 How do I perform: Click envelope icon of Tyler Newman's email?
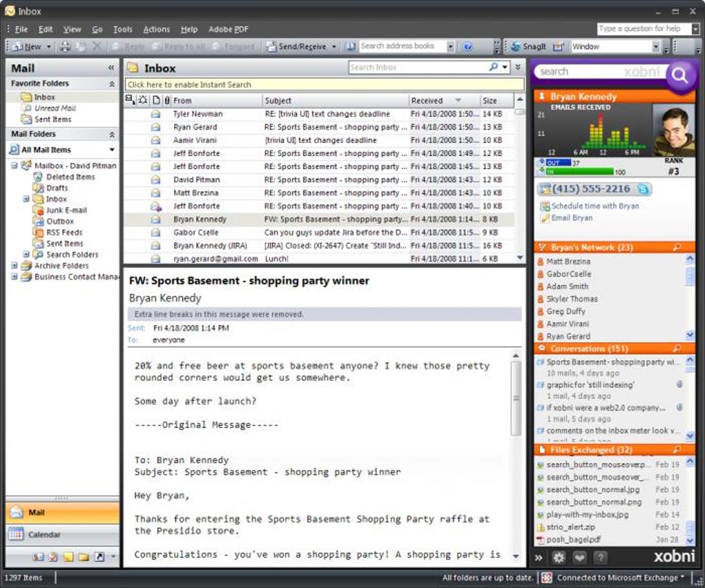156,114
